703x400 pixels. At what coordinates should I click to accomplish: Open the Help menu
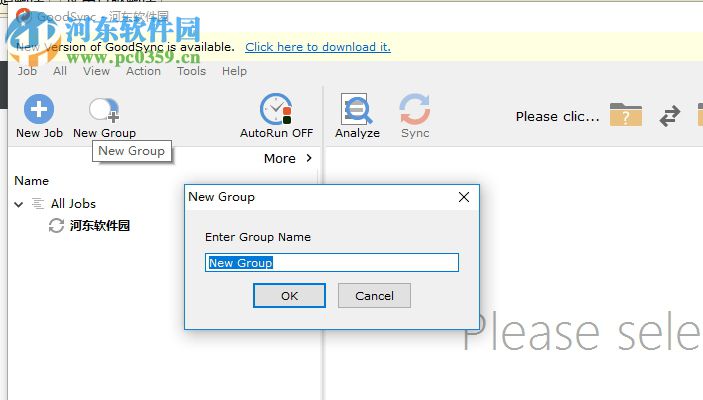[234, 71]
